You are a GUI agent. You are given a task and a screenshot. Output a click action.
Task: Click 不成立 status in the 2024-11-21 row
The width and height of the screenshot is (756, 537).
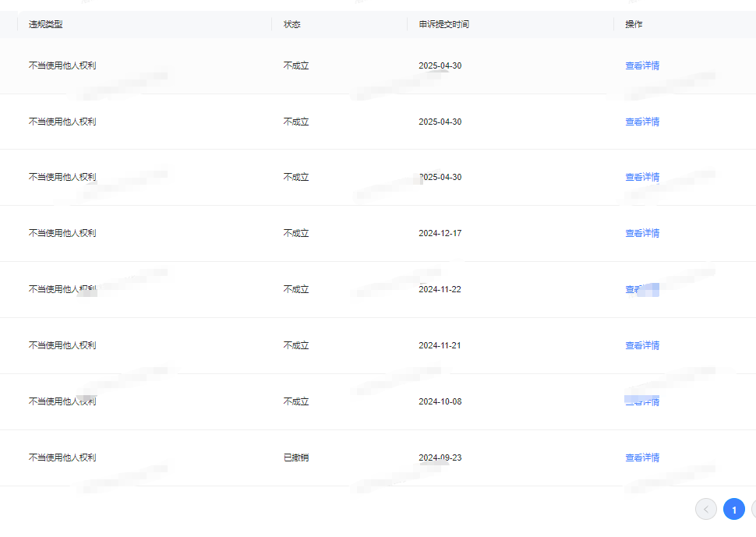tap(296, 346)
